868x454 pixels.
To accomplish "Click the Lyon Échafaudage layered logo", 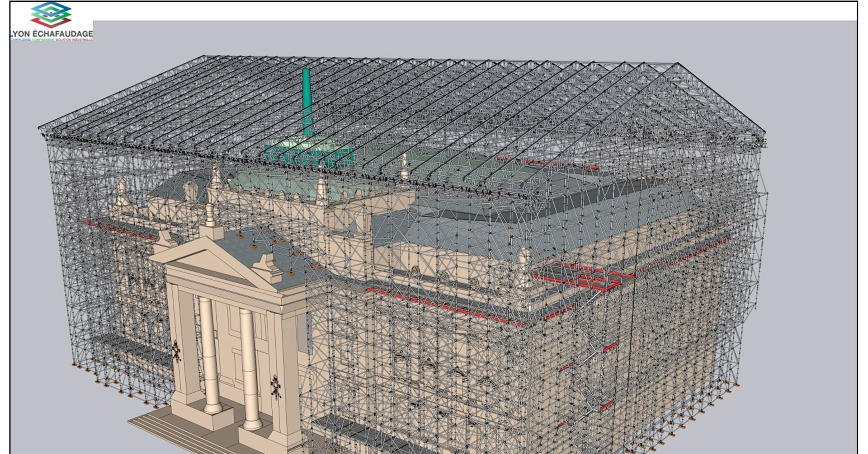I will coord(51,16).
